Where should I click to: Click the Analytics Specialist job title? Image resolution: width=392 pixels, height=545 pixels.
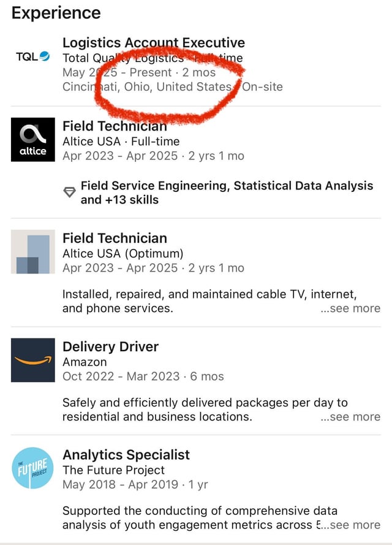point(126,454)
